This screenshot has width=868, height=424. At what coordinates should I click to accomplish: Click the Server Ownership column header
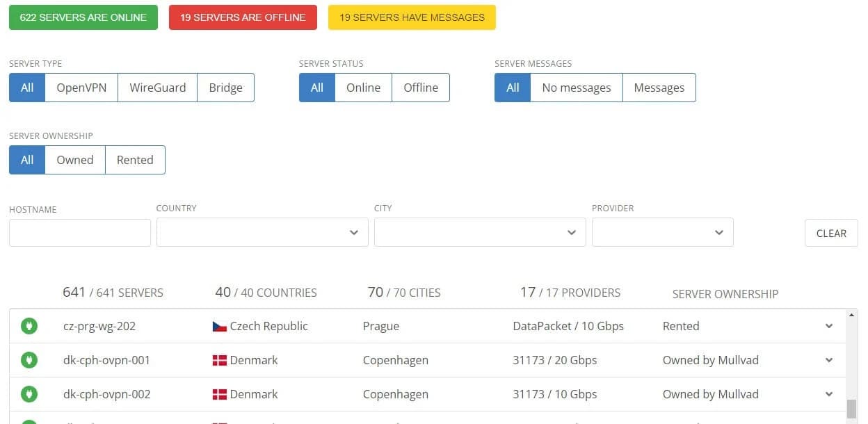pos(725,294)
